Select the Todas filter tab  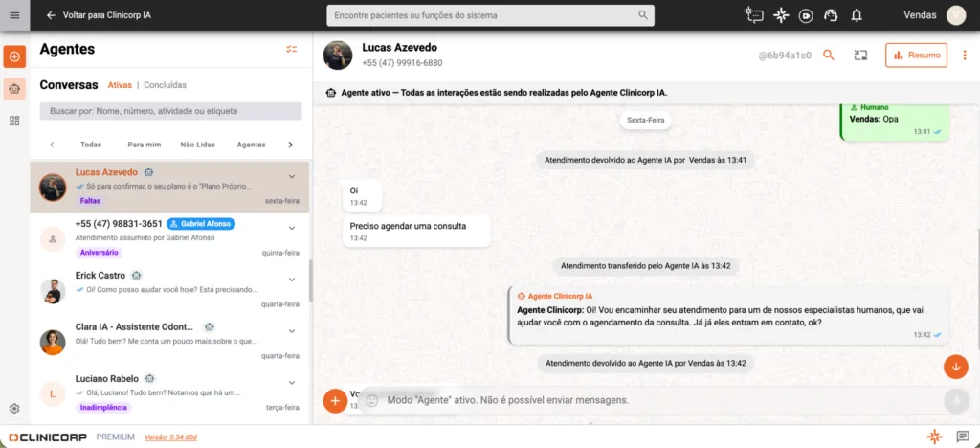tap(91, 145)
